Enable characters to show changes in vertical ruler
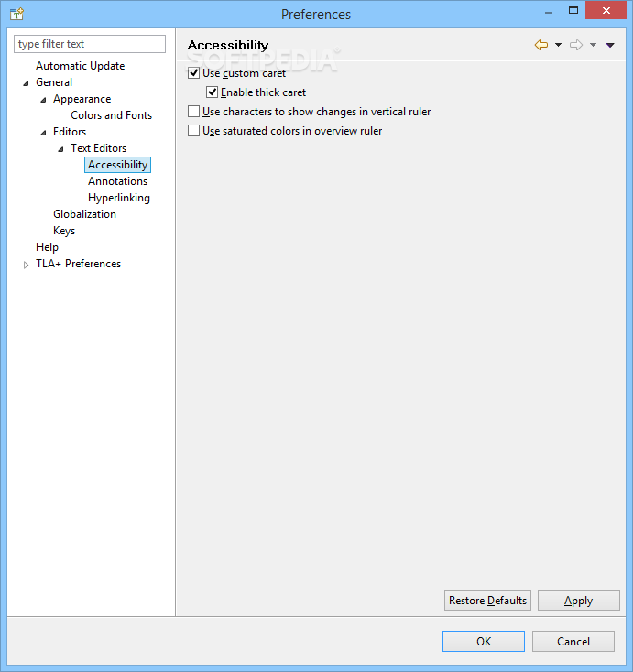633x672 pixels. pyautogui.click(x=194, y=112)
